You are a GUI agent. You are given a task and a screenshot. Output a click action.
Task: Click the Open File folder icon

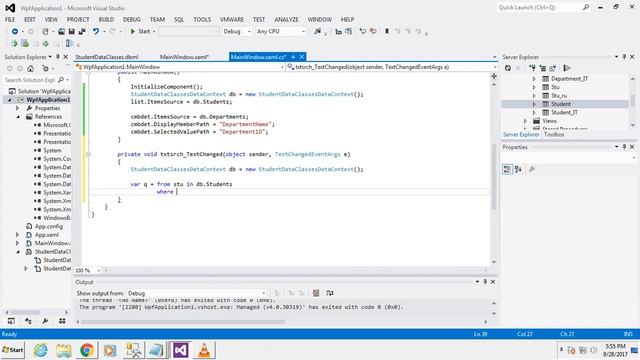[61, 31]
